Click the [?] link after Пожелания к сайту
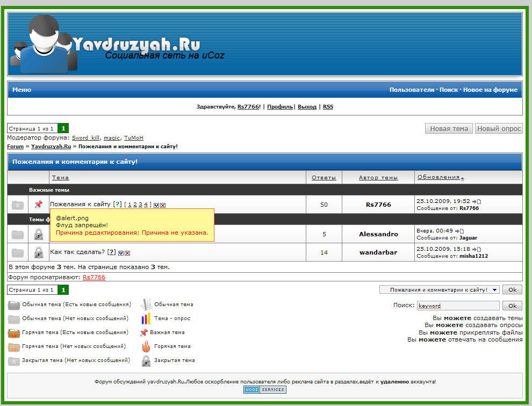532x406 pixels. pos(117,204)
